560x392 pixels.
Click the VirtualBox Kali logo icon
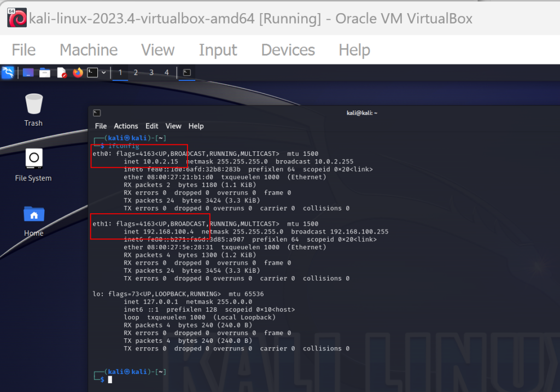(x=17, y=17)
